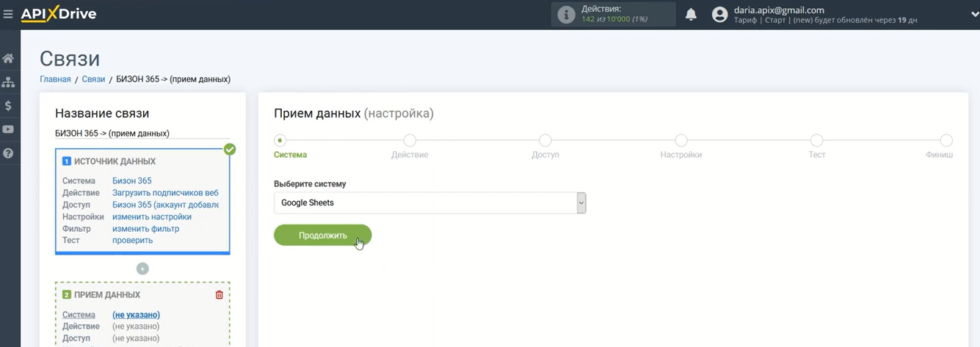Delete the data receiver block trash icon
This screenshot has width=980, height=347.
(219, 295)
